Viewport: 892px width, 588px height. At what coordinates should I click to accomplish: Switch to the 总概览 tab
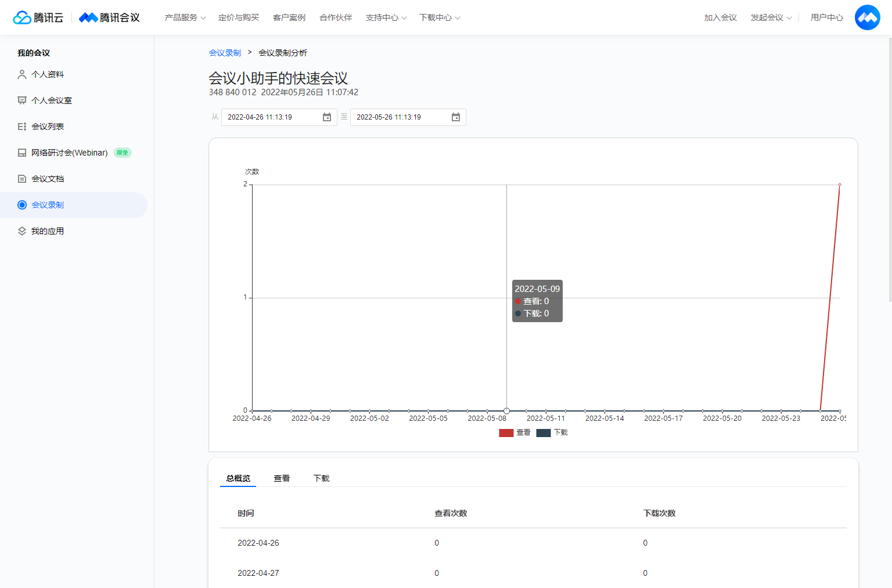[238, 478]
